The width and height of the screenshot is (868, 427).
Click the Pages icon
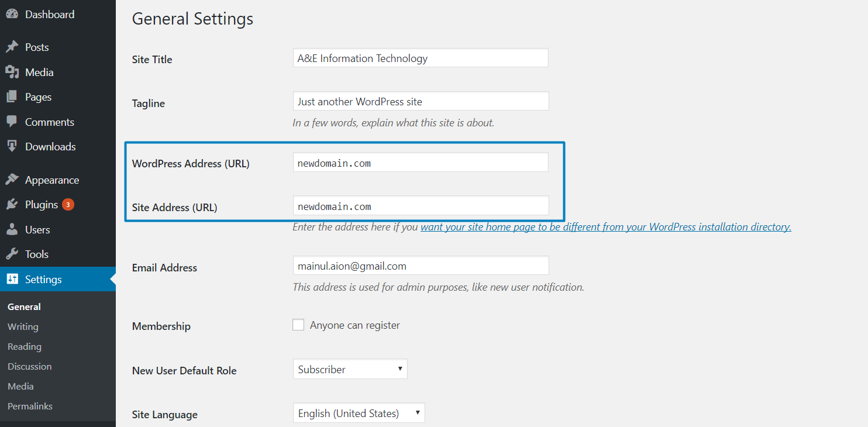[x=12, y=97]
